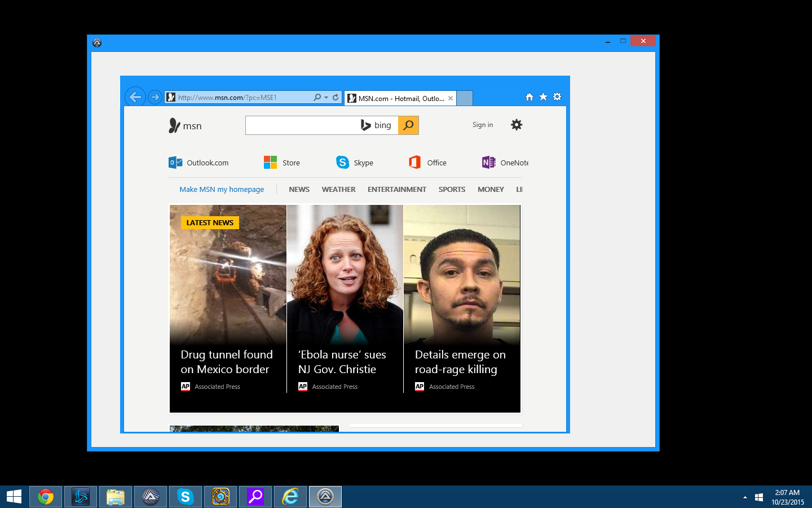This screenshot has height=508, width=812.
Task: Open File Explorer from taskbar
Action: click(116, 497)
